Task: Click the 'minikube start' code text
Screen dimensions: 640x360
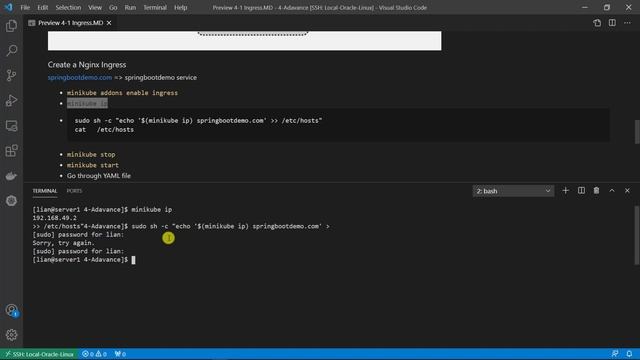Action: 93,165
